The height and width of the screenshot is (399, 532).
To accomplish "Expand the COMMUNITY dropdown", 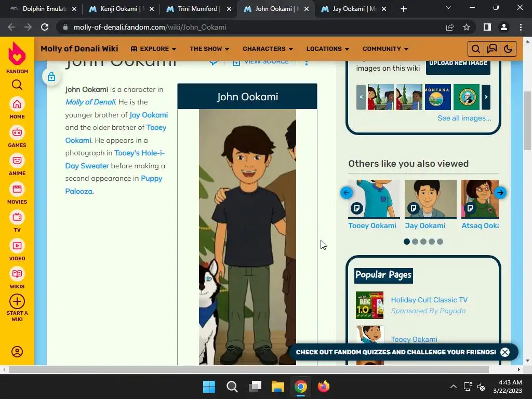I will [x=385, y=49].
